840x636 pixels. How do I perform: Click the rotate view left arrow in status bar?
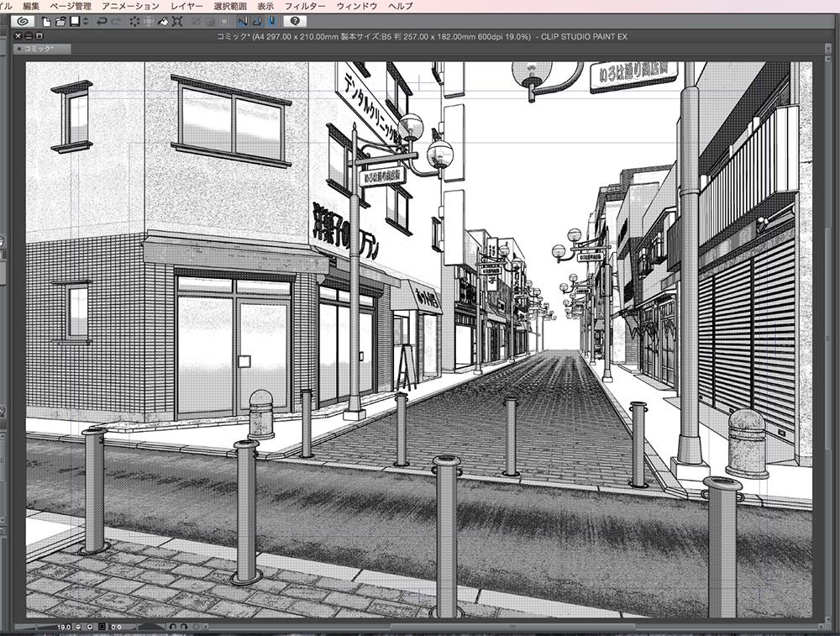tap(171, 627)
